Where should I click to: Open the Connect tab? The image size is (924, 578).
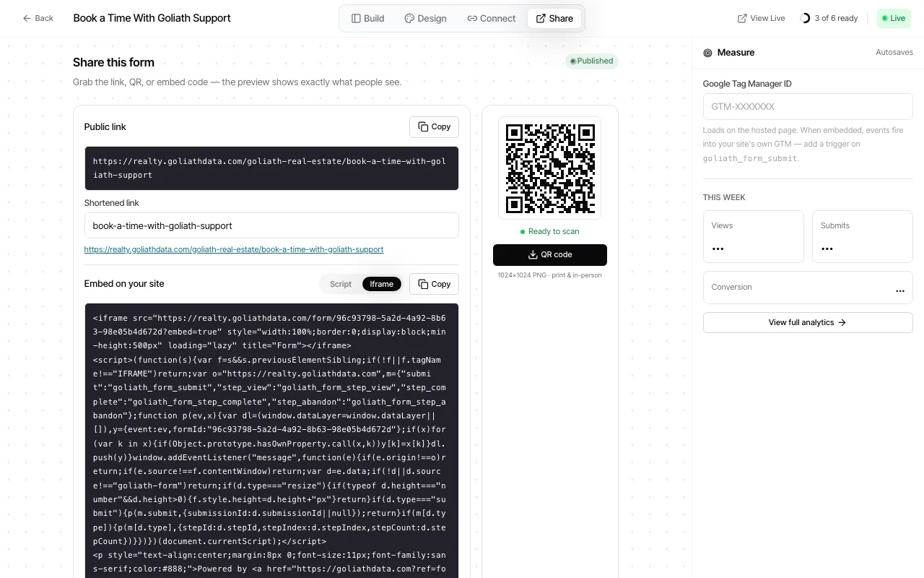pos(491,18)
